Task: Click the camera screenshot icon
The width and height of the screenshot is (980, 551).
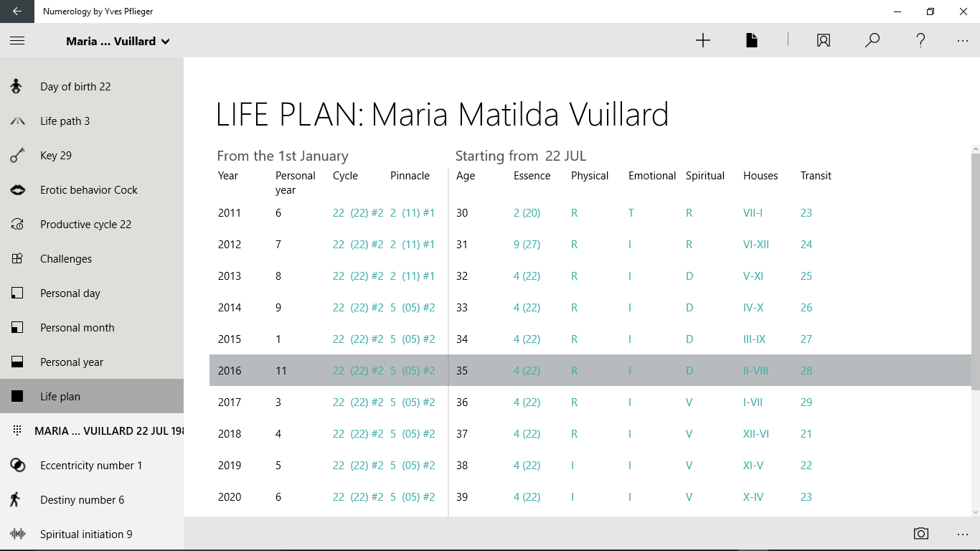Action: coord(921,534)
